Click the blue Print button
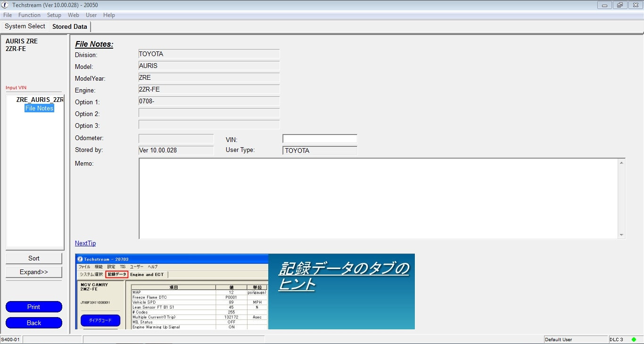This screenshot has height=344, width=644. coord(34,307)
